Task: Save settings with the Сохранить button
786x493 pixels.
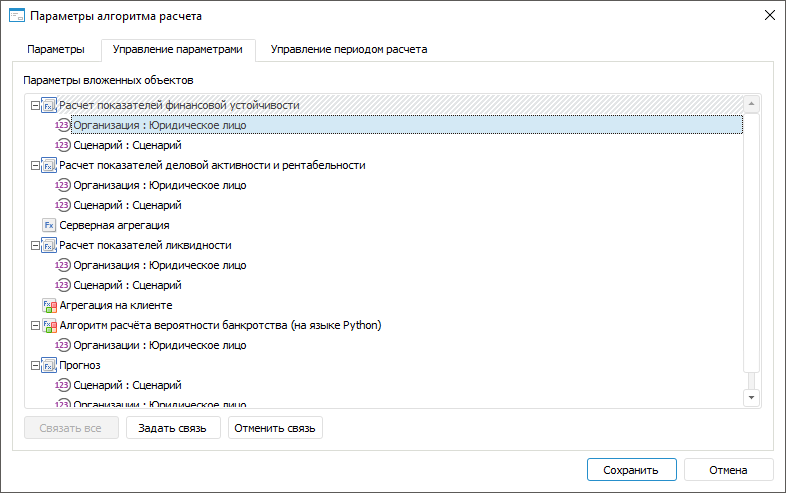Action: (x=631, y=470)
